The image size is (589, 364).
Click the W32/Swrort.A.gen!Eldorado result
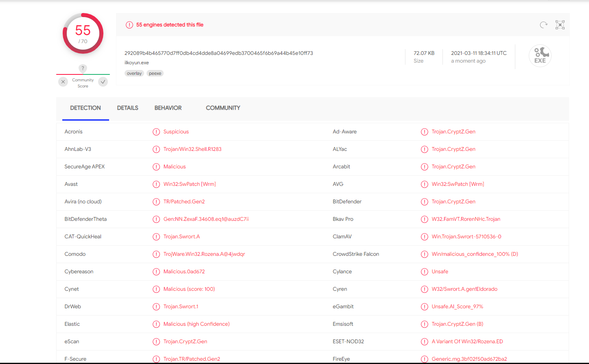pos(464,289)
